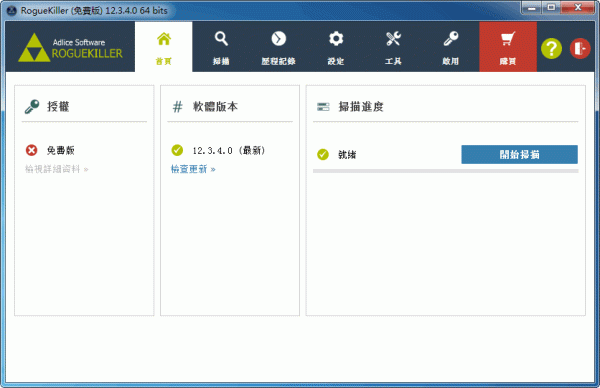Click the hash icon beside 軟體版本
Screen dimensions: 600x388
pyautogui.click(x=177, y=106)
